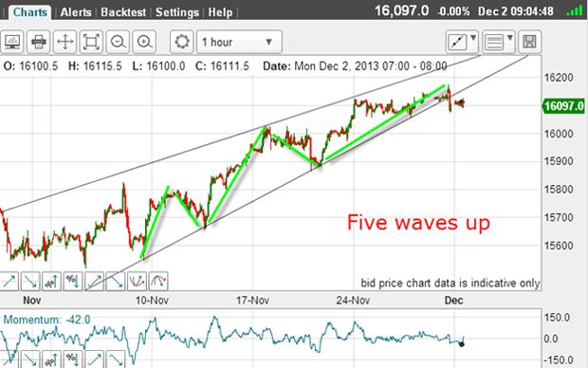Zoom in with the plus magnifier
588x368 pixels.
pyautogui.click(x=144, y=42)
